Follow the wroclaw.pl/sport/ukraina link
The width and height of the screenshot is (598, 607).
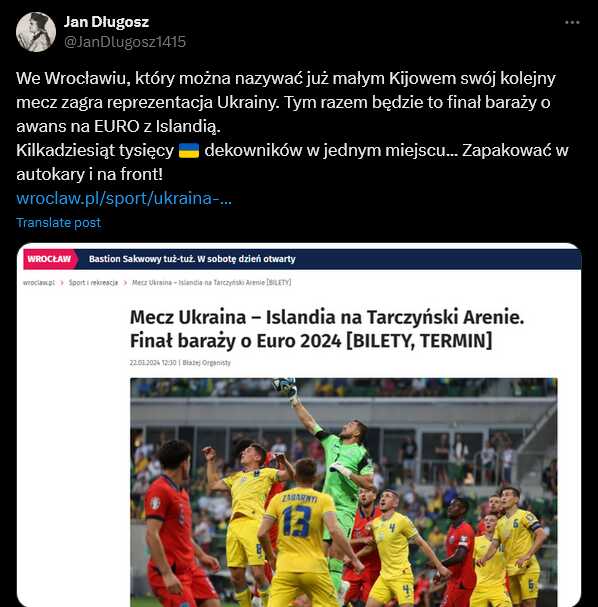pos(124,198)
